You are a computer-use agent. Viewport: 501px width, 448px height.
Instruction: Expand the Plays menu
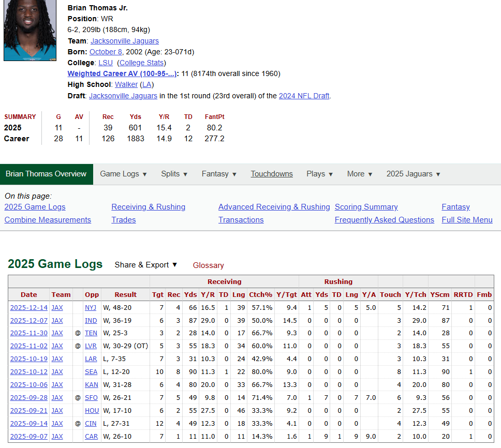coord(319,174)
